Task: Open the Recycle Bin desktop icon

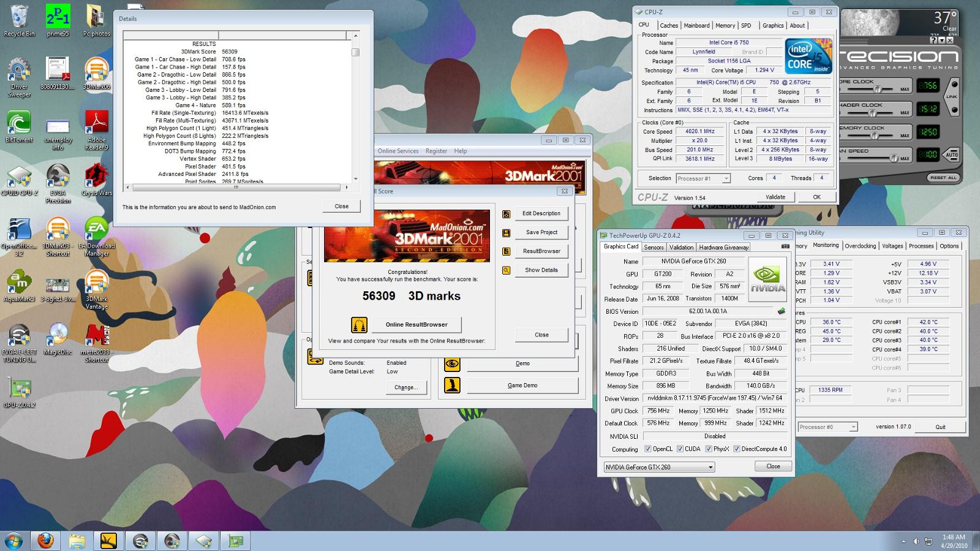Action: (19, 20)
